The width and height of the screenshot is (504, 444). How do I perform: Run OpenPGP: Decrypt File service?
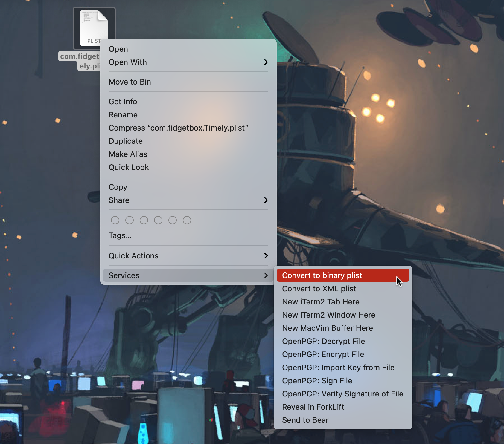[x=323, y=341]
